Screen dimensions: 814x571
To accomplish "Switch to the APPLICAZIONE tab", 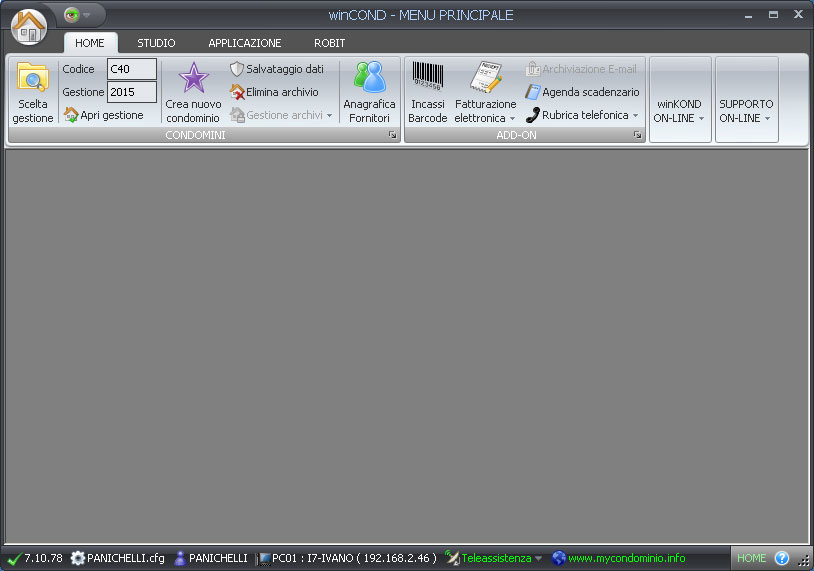I will [x=245, y=43].
